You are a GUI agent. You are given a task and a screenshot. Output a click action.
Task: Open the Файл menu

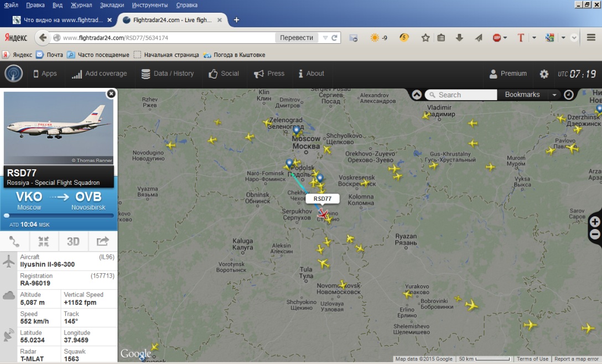coord(11,5)
